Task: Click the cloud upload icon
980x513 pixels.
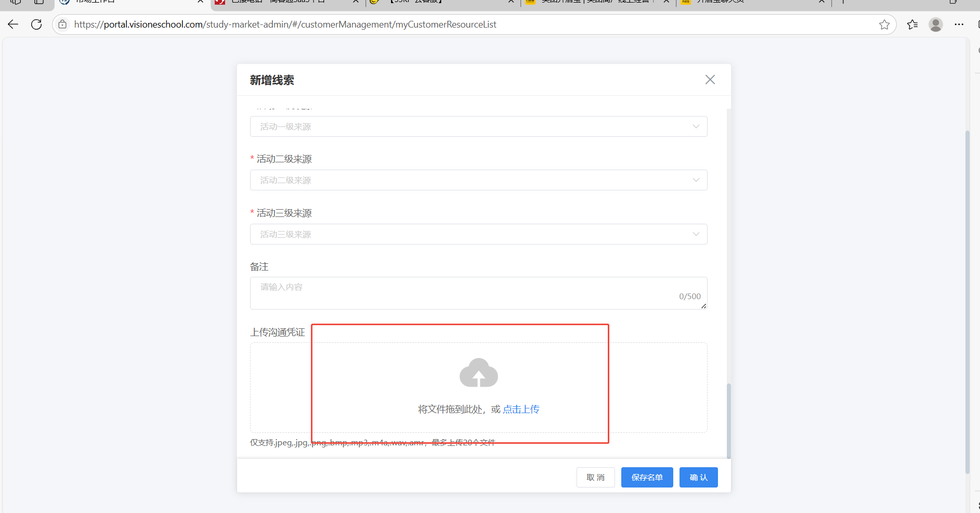Action: click(478, 373)
